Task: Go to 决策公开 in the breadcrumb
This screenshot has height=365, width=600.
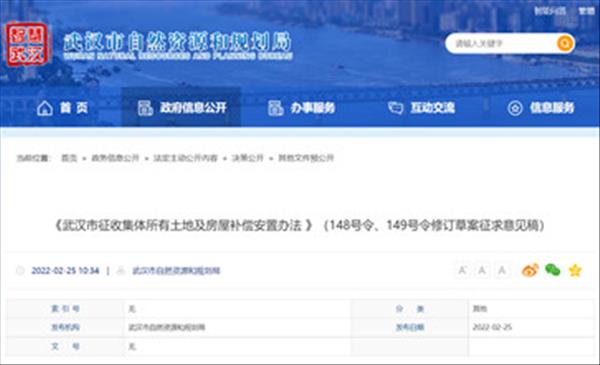Action: (248, 158)
